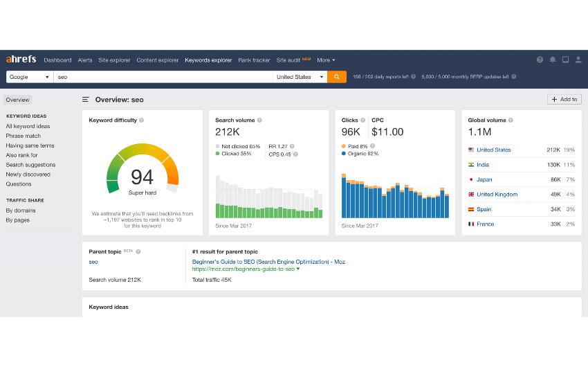Viewport: 588px width, 367px height.
Task: Open the Dashboard tab
Action: click(57, 60)
